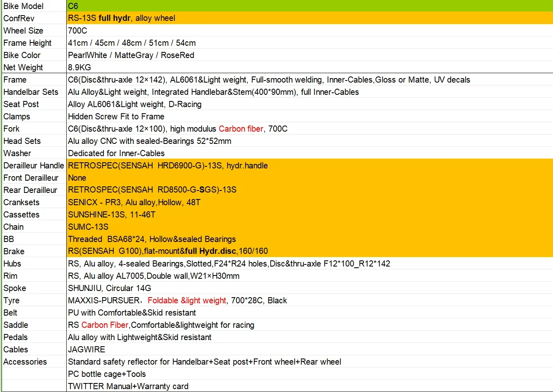This screenshot has height=392, width=553.
Task: Click the 'Comfortable&lightweight for racing' saddle cell
Action: 310,325
